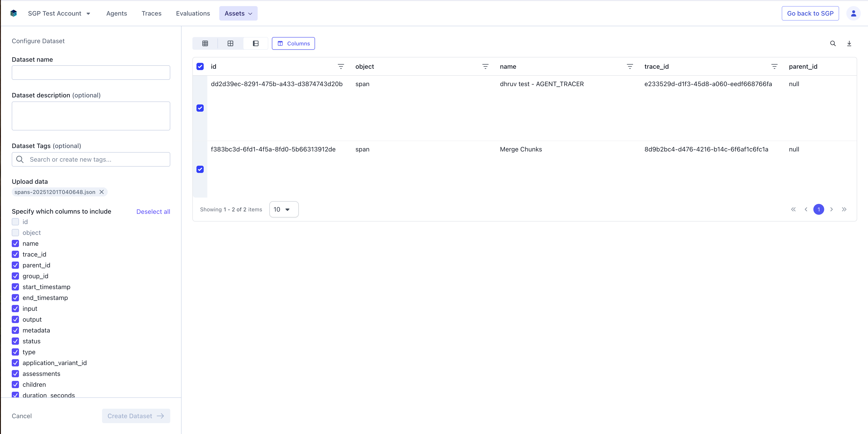Go to the Traces tab
This screenshot has width=868, height=434.
tap(151, 14)
